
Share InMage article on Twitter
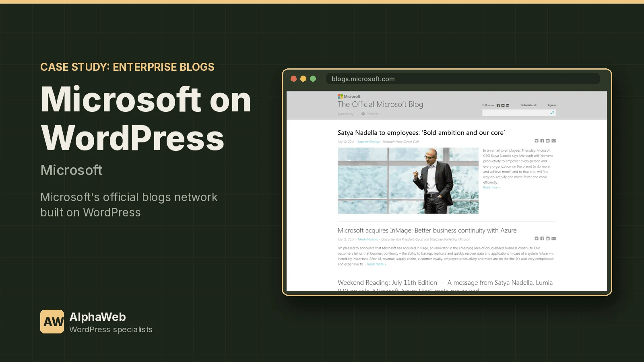pos(537,239)
